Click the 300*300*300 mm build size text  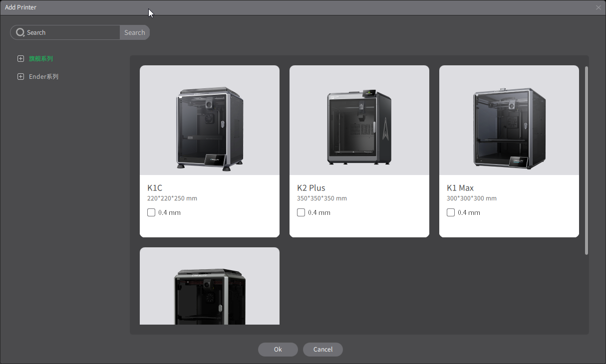472,198
